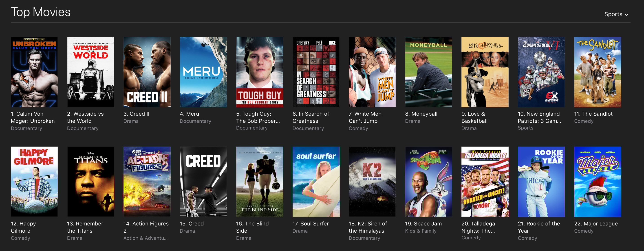Open the 3 Games to Glory VI poster
Screen dimensions: 644x251
click(541, 72)
